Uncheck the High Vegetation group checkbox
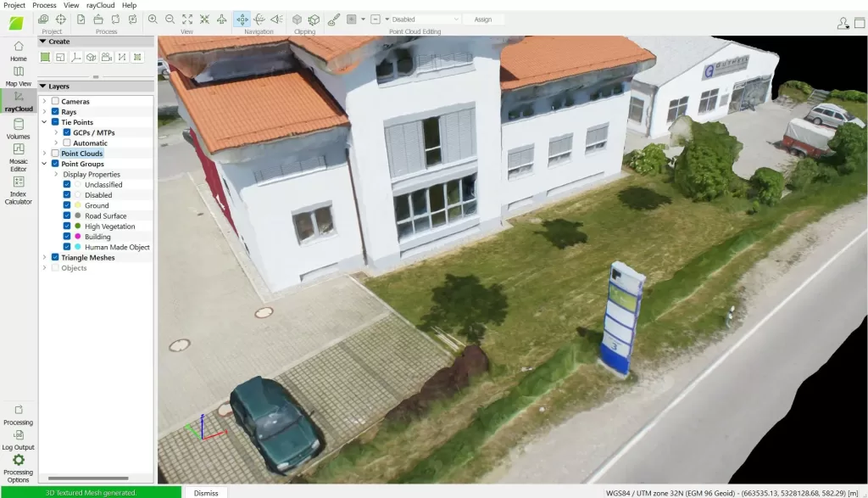The height and width of the screenshot is (498, 868). click(x=67, y=226)
